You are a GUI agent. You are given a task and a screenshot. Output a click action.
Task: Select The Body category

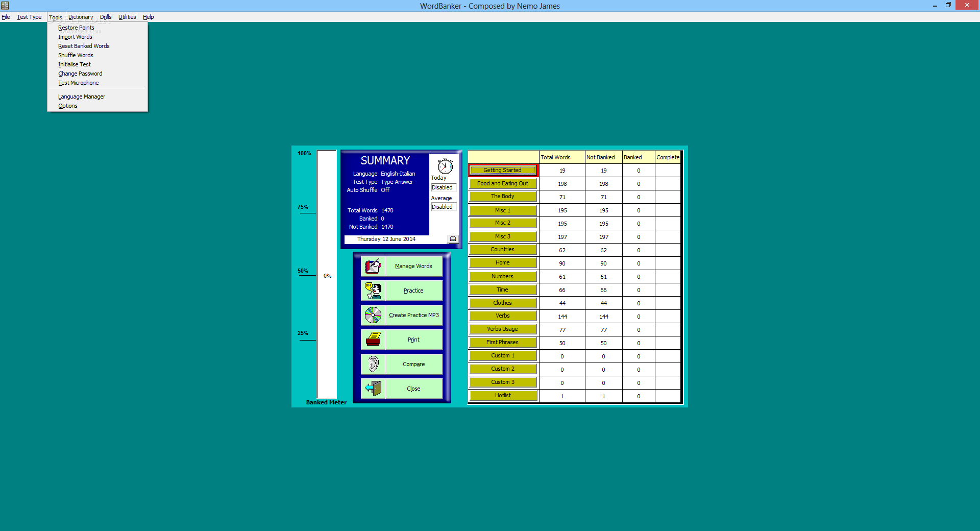(503, 196)
